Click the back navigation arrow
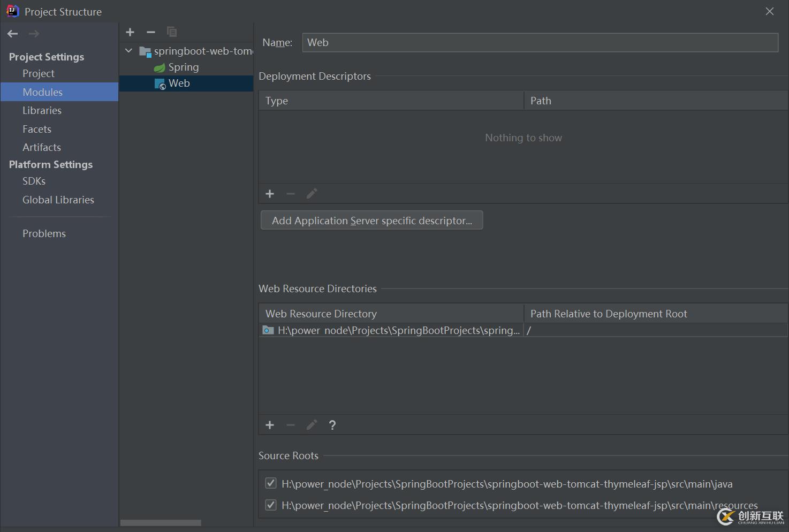 click(x=13, y=34)
